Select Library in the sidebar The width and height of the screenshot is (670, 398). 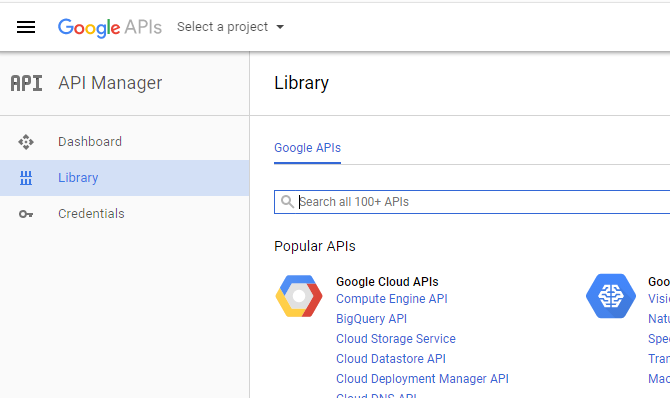coord(124,178)
